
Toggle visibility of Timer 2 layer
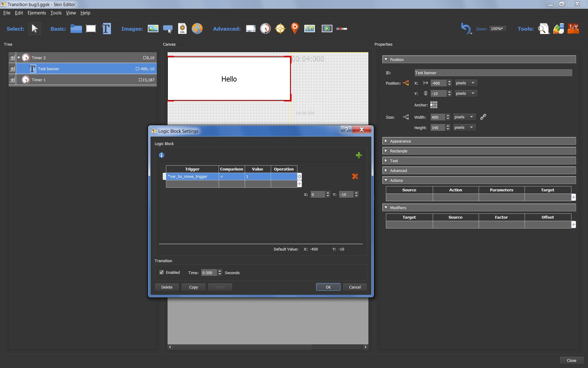pos(12,57)
